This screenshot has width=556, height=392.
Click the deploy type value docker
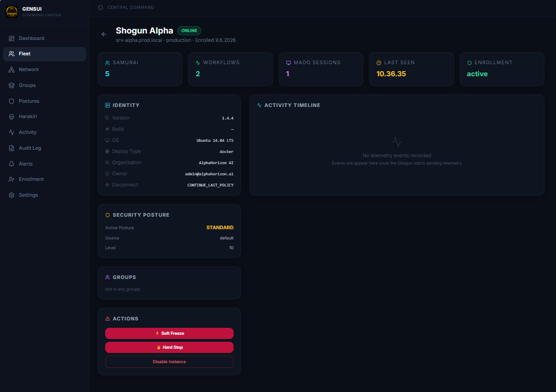pos(226,152)
